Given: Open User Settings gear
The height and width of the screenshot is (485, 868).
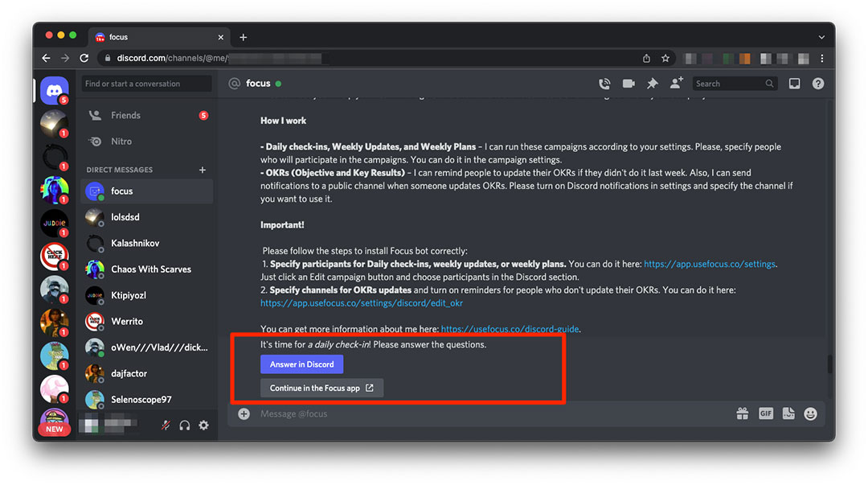Looking at the screenshot, I should (203, 425).
